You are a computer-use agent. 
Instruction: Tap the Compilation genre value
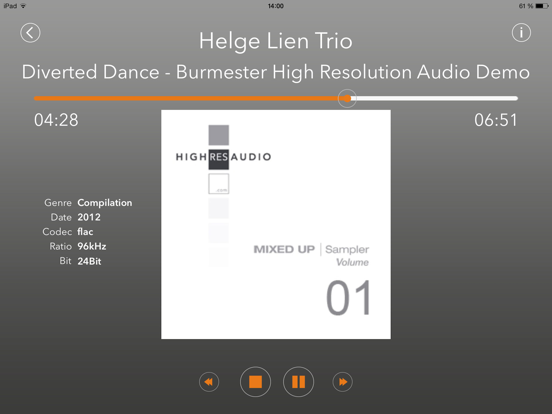click(105, 203)
